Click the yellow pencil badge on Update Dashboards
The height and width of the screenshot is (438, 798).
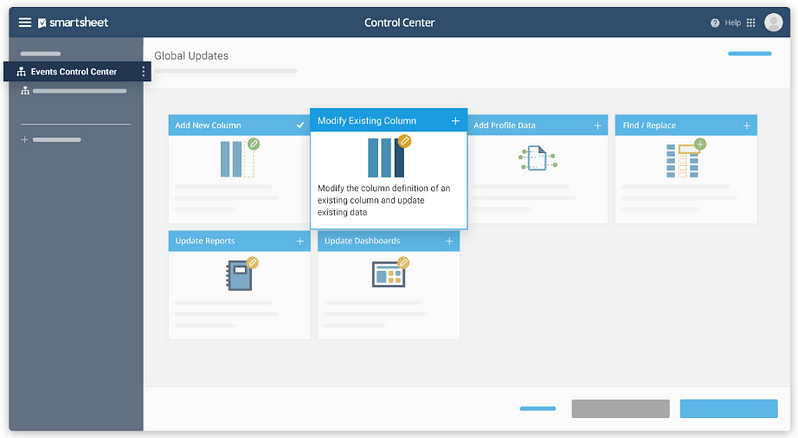pos(403,262)
